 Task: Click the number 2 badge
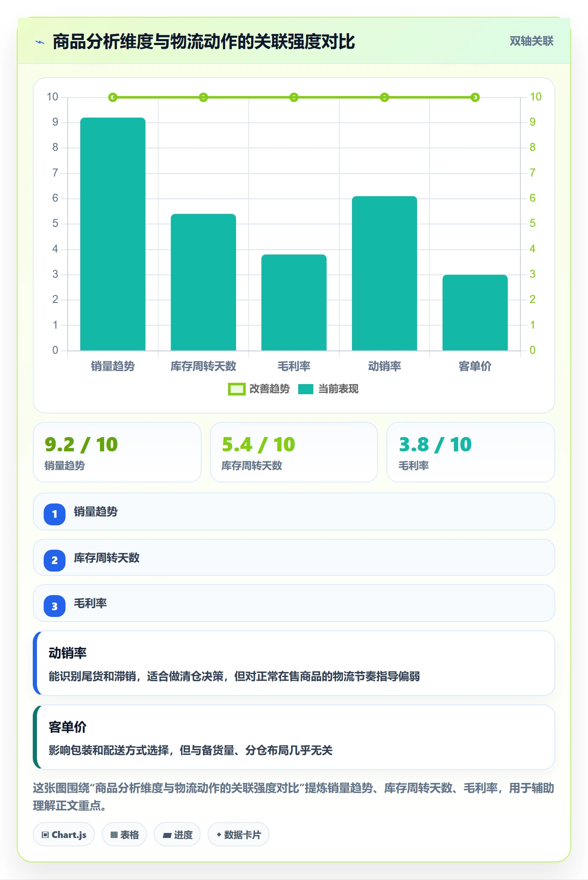55,560
